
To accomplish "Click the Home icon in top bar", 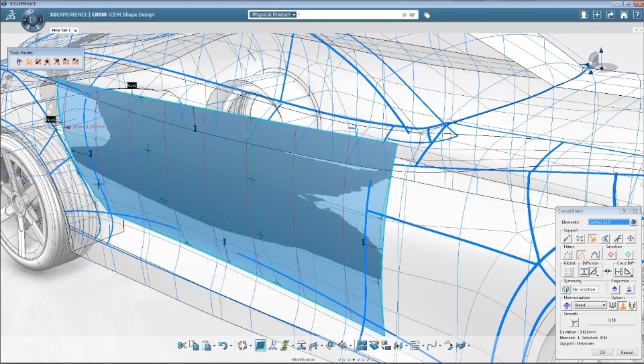I will 624,15.
